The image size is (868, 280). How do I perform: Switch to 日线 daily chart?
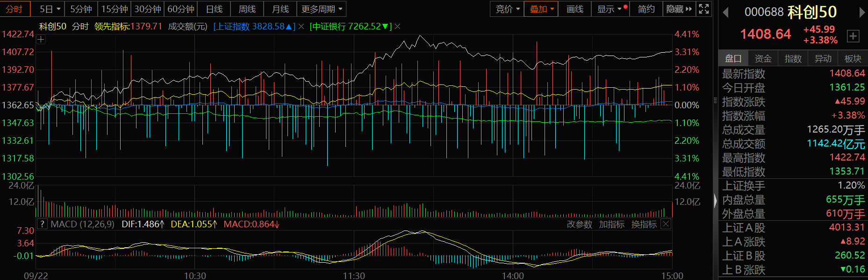(x=214, y=9)
